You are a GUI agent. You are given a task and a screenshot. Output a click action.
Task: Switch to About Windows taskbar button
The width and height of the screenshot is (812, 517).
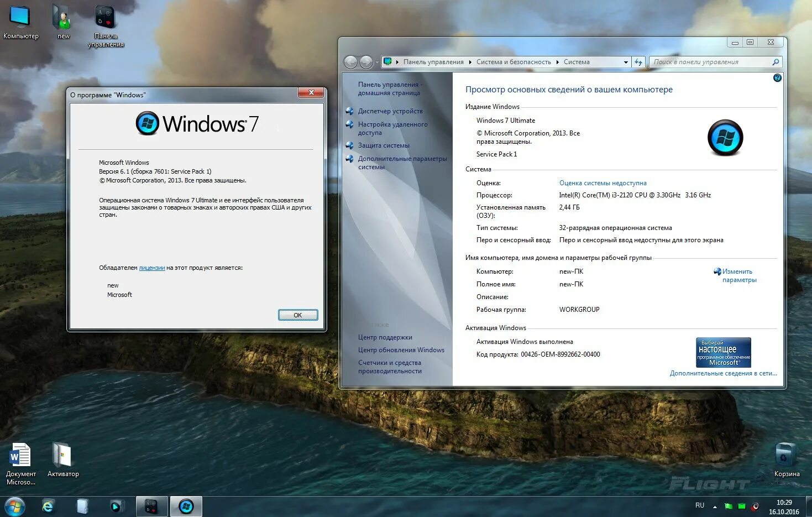186,506
